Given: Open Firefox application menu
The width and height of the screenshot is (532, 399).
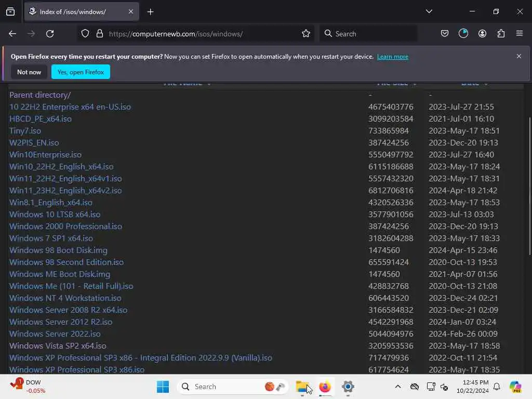Looking at the screenshot, I should 520,33.
